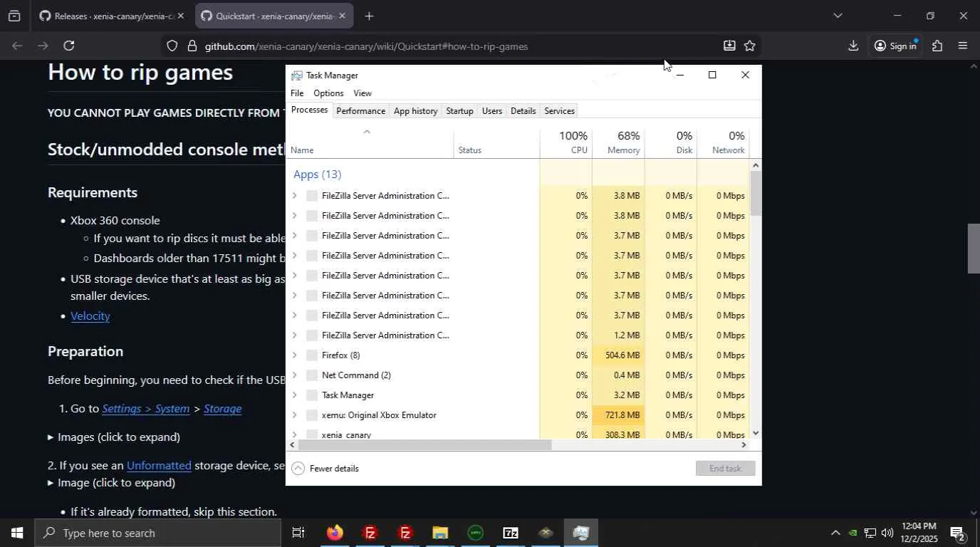Click the Task Manager vertical scrollbar thumb
This screenshot has height=547, width=980.
756,193
